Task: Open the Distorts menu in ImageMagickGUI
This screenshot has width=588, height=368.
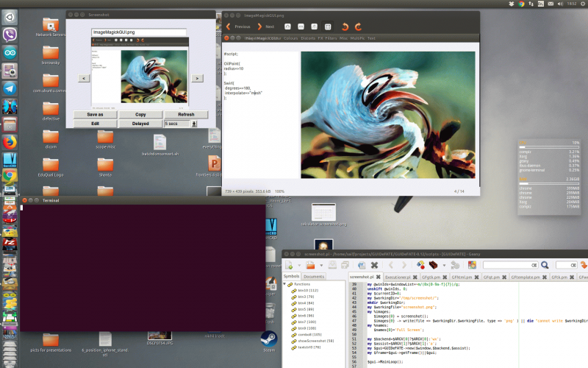Action: pyautogui.click(x=308, y=38)
